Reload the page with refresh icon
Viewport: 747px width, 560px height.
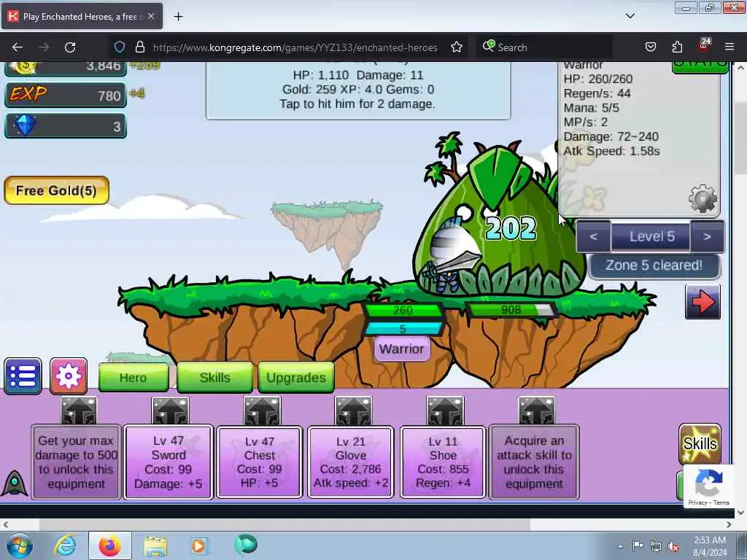[x=70, y=47]
